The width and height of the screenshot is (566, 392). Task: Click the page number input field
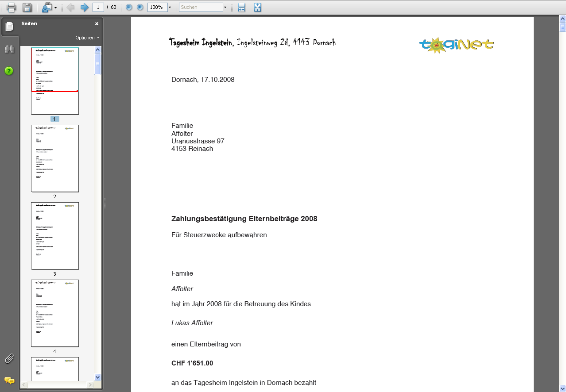coord(98,7)
